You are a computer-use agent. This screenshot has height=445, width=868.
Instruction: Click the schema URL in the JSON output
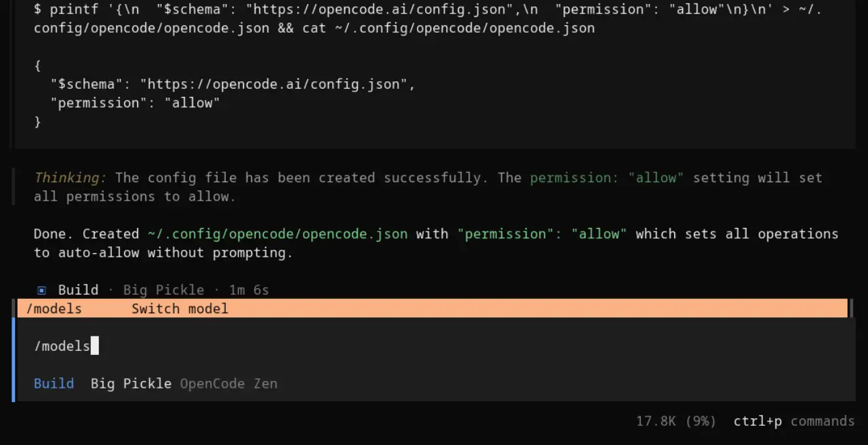pos(274,85)
